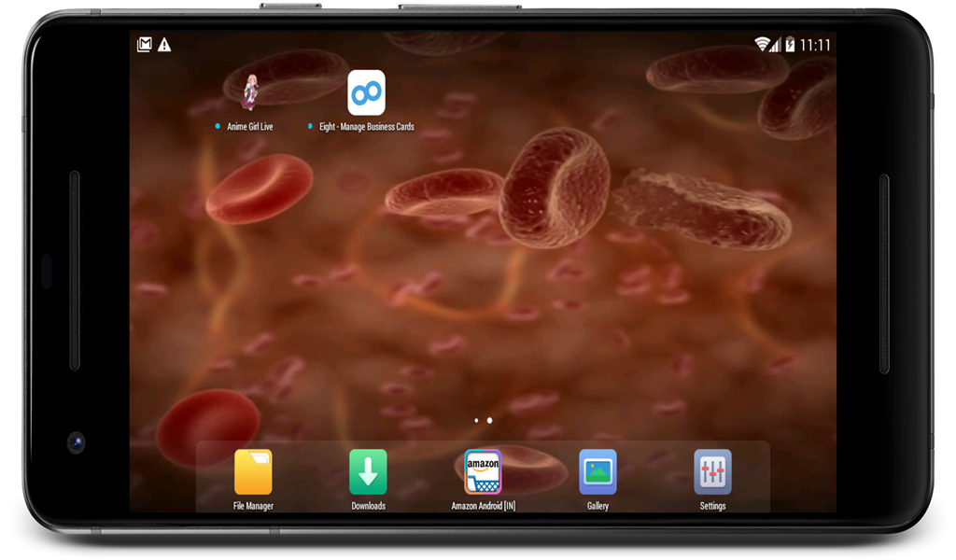Launch Eight - Manage Business Cards app
This screenshot has height=560, width=956.
click(x=366, y=91)
